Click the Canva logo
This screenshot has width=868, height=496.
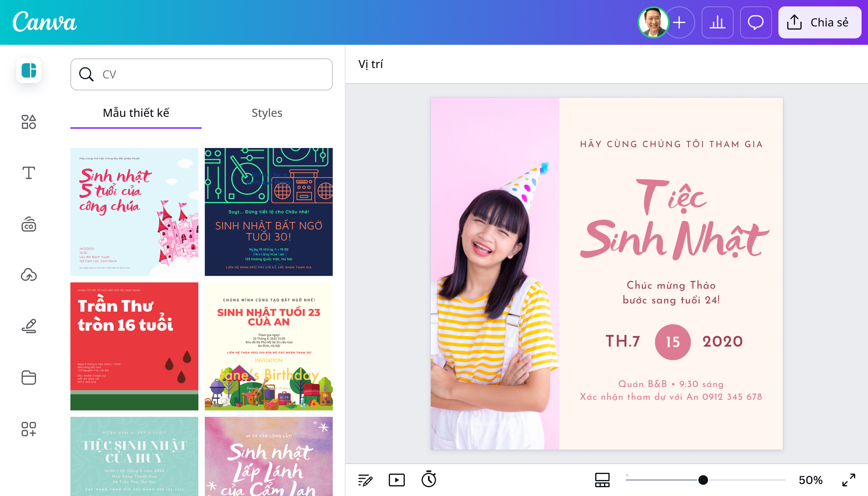(x=44, y=22)
